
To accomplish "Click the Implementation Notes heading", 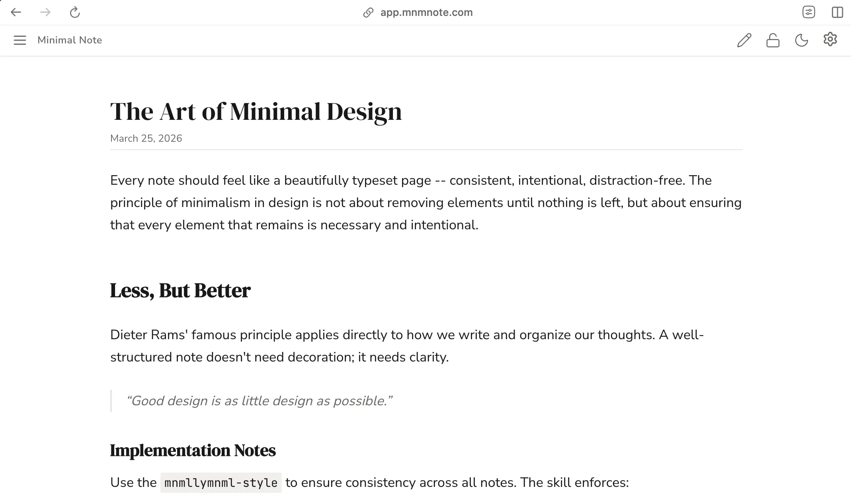I will pyautogui.click(x=193, y=450).
